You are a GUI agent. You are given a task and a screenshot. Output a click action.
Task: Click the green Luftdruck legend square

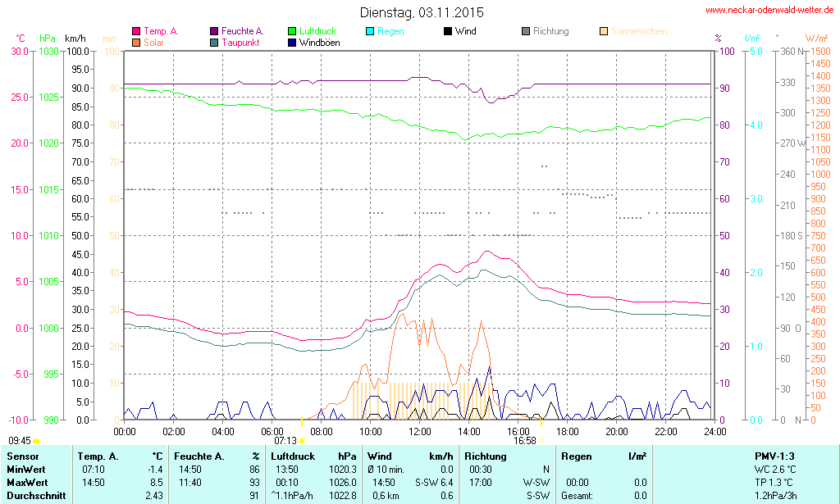[x=292, y=32]
